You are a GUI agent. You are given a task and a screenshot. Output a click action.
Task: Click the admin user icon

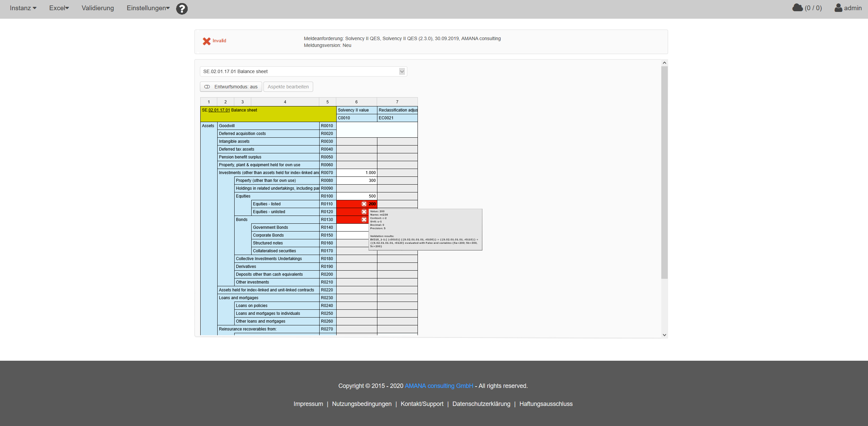pos(838,8)
